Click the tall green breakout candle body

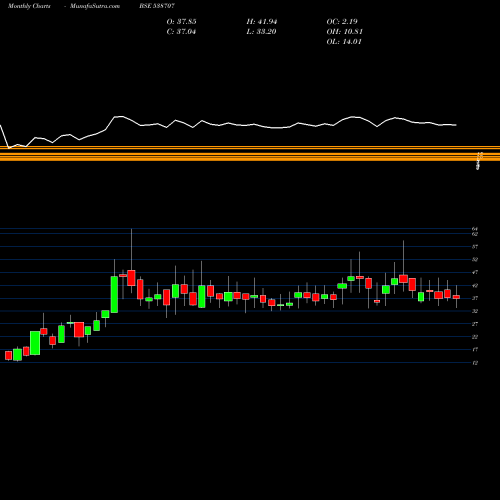(x=114, y=294)
